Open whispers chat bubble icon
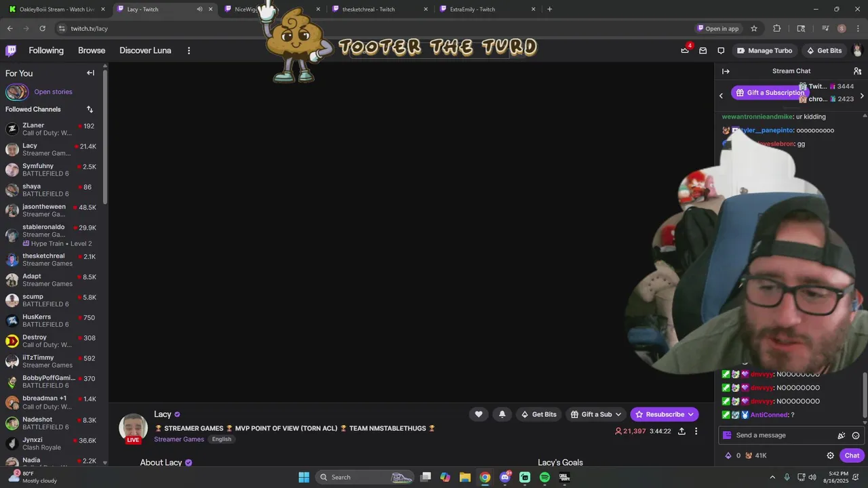This screenshot has height=488, width=868. coord(721,50)
